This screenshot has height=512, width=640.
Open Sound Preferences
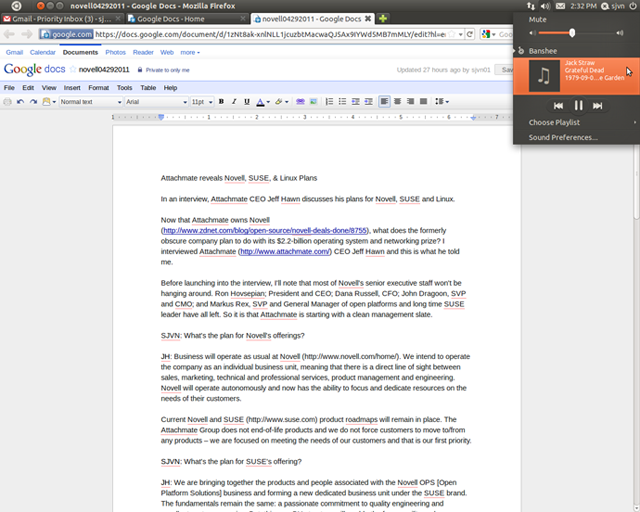(576, 138)
